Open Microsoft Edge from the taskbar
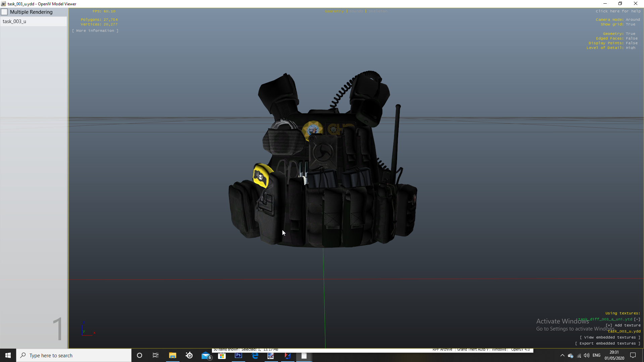Image resolution: width=644 pixels, height=362 pixels. (x=255, y=356)
